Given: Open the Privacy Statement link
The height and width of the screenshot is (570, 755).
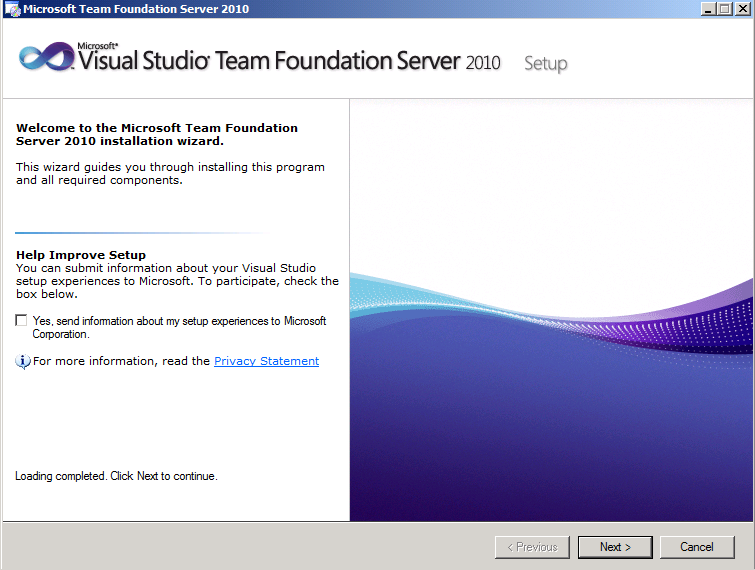Looking at the screenshot, I should tap(266, 361).
